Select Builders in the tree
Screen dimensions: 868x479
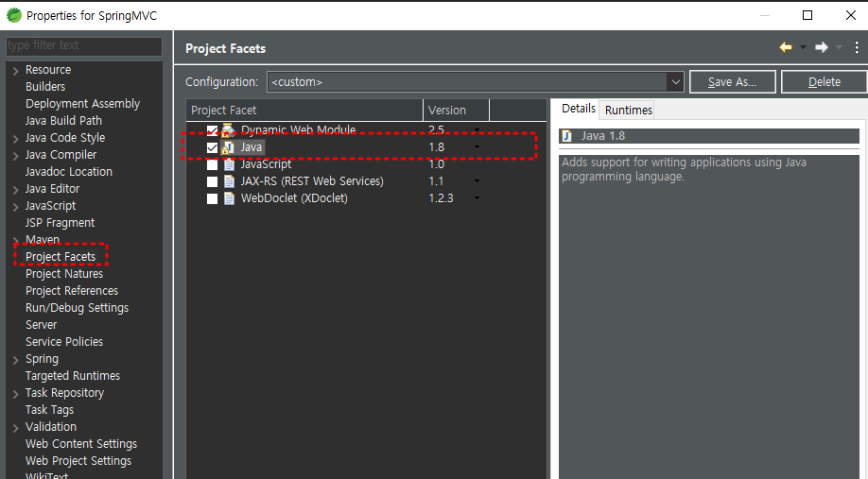[45, 87]
